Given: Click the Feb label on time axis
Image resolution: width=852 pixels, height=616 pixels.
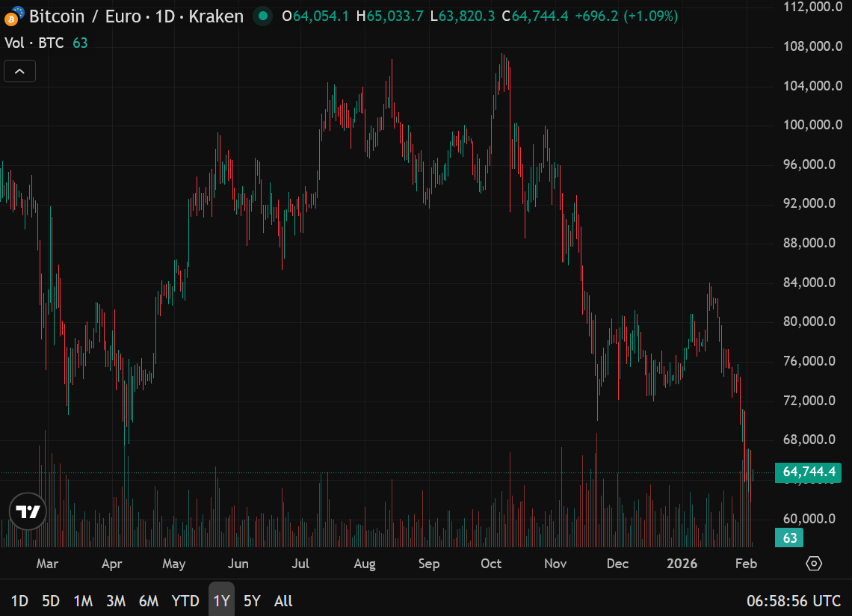Looking at the screenshot, I should click(x=746, y=564).
